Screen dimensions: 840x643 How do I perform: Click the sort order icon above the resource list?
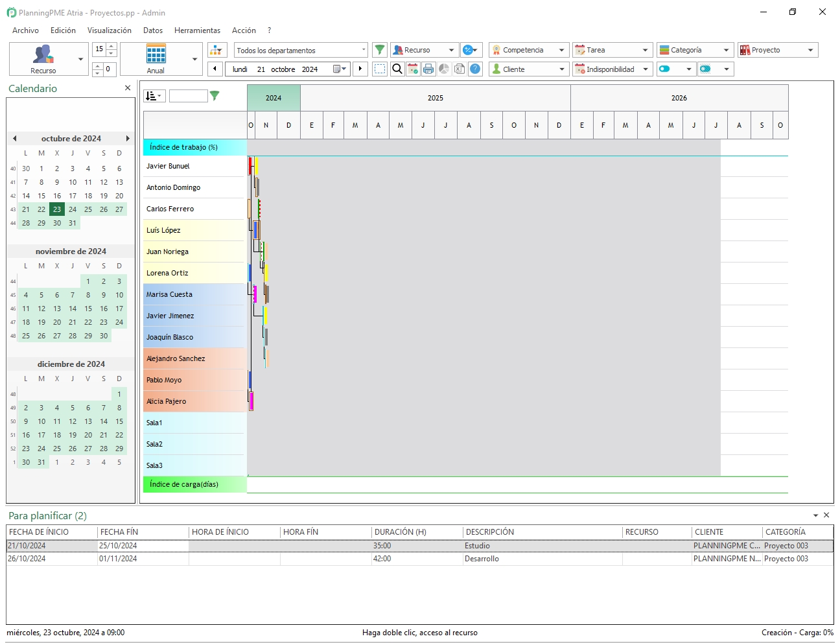click(154, 96)
